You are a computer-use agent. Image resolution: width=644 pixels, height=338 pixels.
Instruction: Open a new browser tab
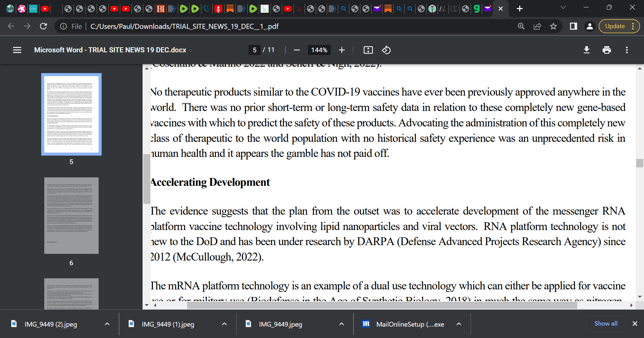520,9
